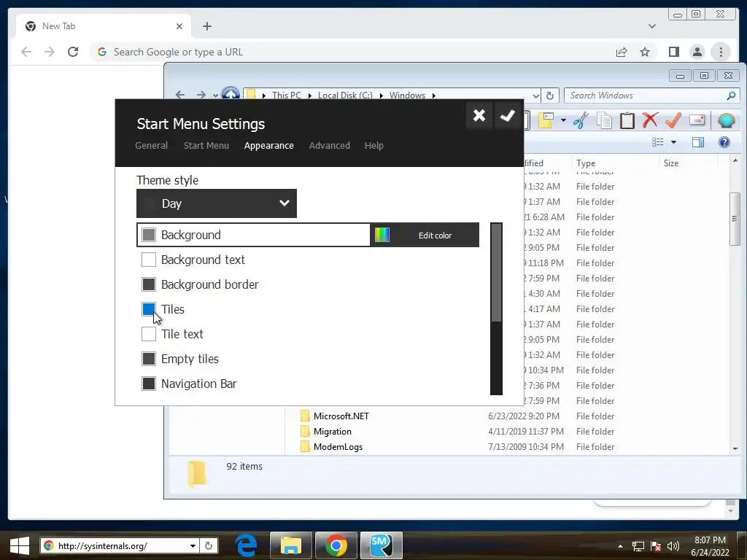Click the clipboard Paste icon in Explorer
This screenshot has width=747, height=560.
627,120
